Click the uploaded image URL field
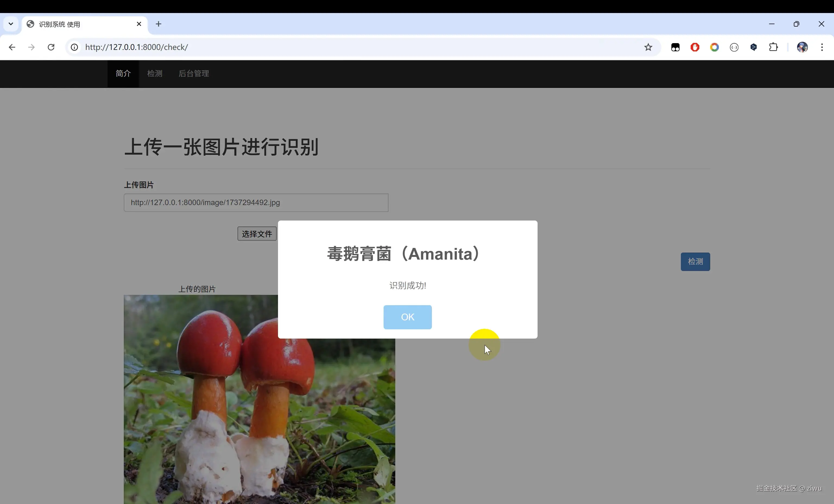 [256, 203]
